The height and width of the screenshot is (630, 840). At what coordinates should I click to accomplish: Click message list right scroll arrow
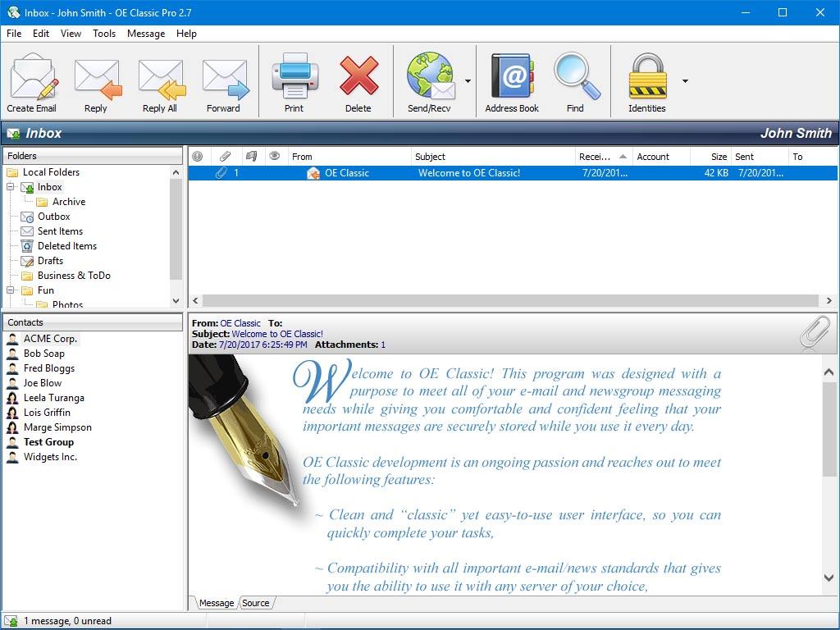coord(829,300)
